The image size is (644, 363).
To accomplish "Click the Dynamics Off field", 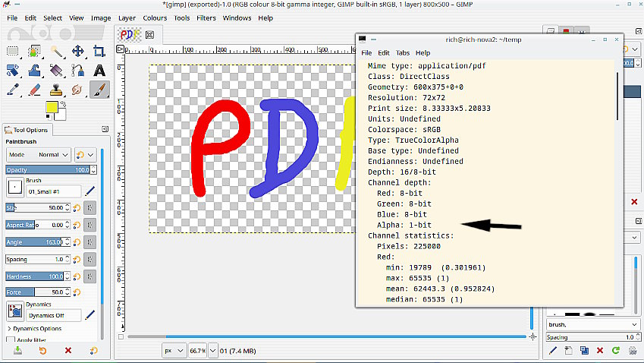I will [x=54, y=314].
